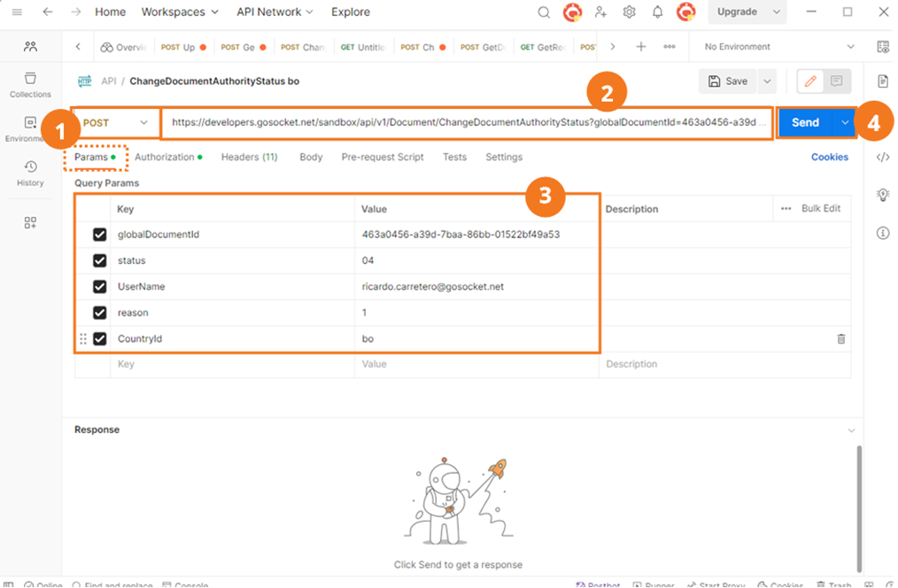Open the Tests tab
The image size is (898, 588).
[x=454, y=157]
